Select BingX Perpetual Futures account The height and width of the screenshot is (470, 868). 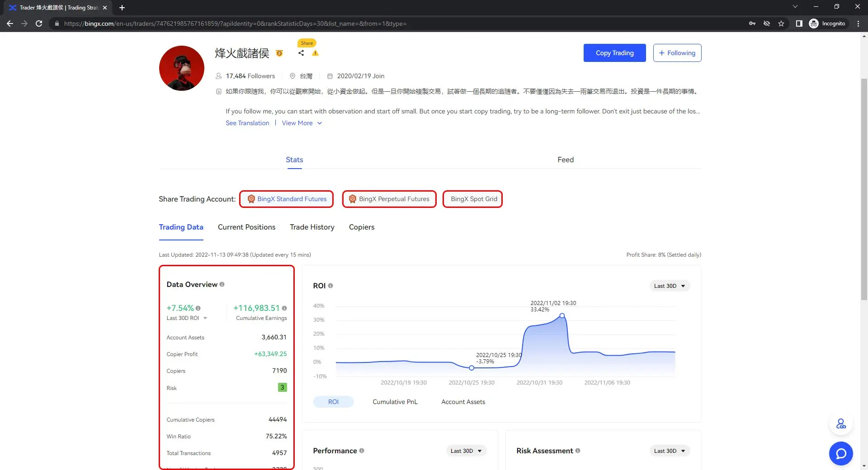[x=389, y=199]
